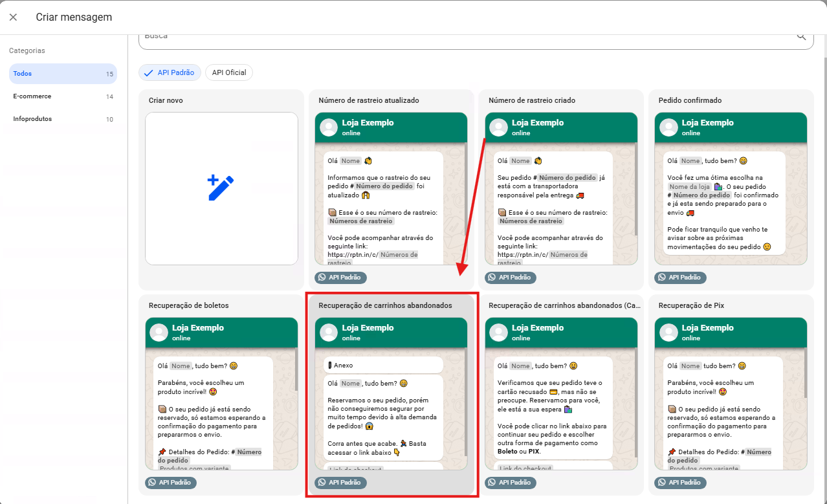Click the 'Número de rastreio atualizado' card title

369,101
